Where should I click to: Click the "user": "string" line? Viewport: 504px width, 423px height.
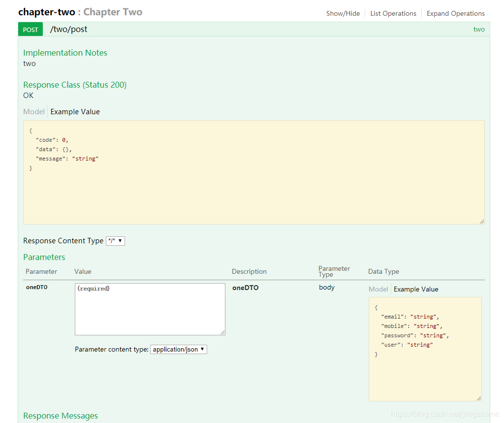click(x=407, y=345)
